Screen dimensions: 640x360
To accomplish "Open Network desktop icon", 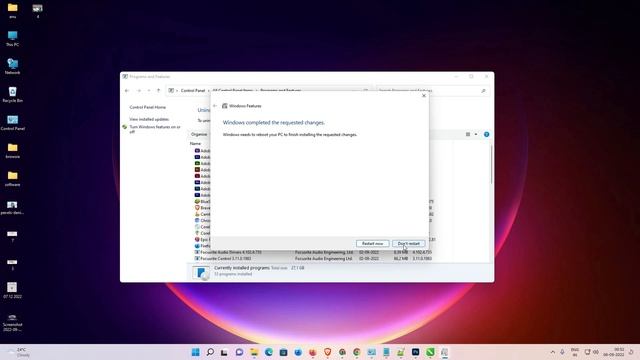I will pos(12,67).
